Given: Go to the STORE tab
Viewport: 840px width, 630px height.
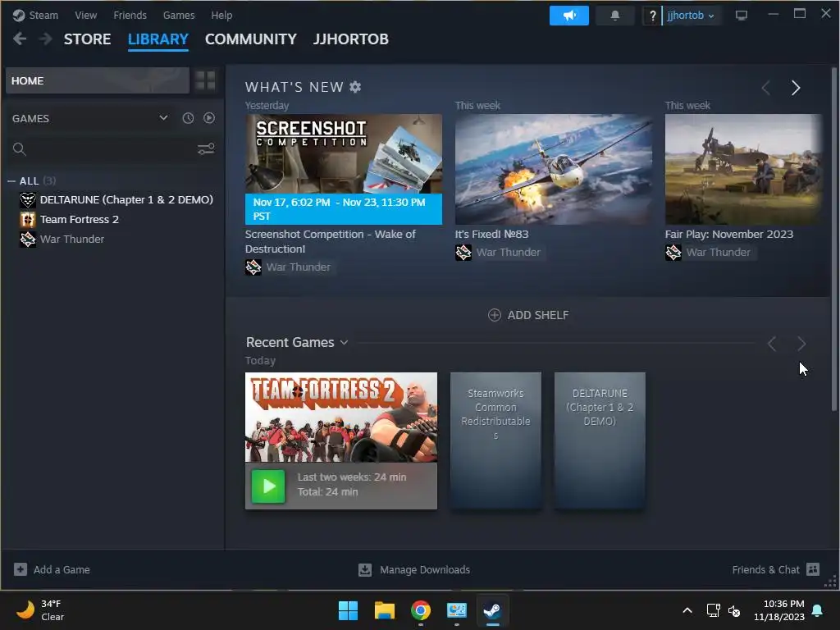Looking at the screenshot, I should coord(87,39).
